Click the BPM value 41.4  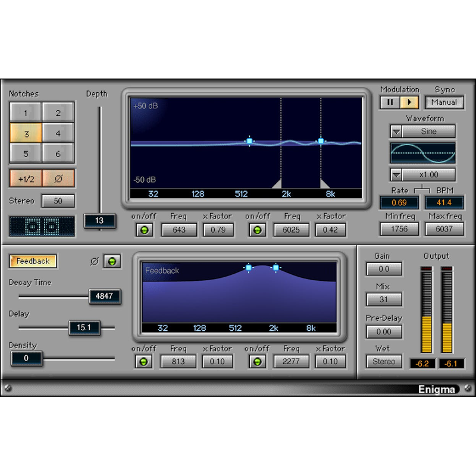pyautogui.click(x=444, y=202)
